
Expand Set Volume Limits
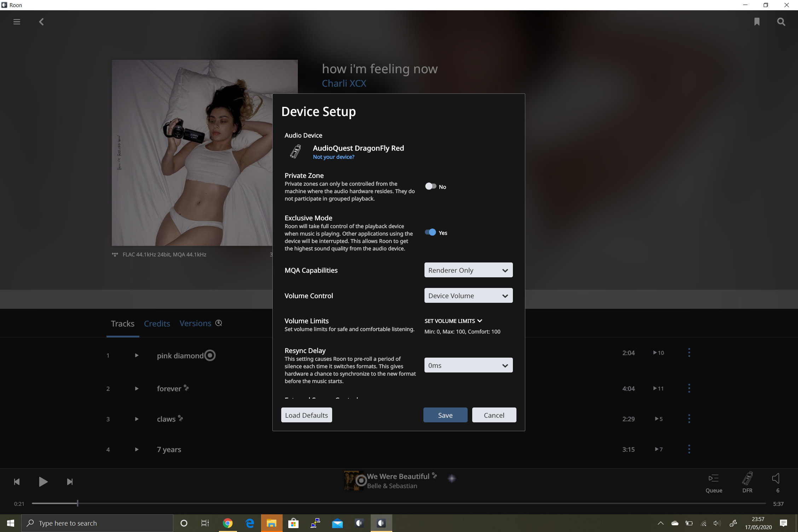(x=453, y=321)
